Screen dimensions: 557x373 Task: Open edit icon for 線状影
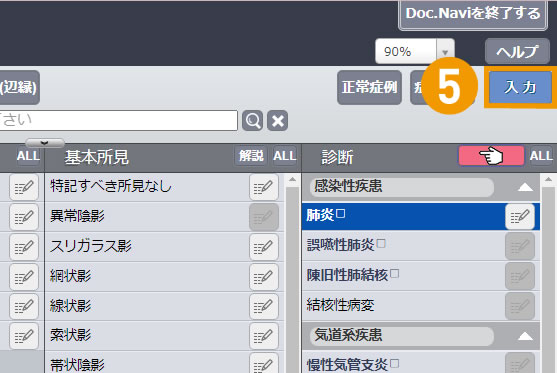[x=264, y=306]
